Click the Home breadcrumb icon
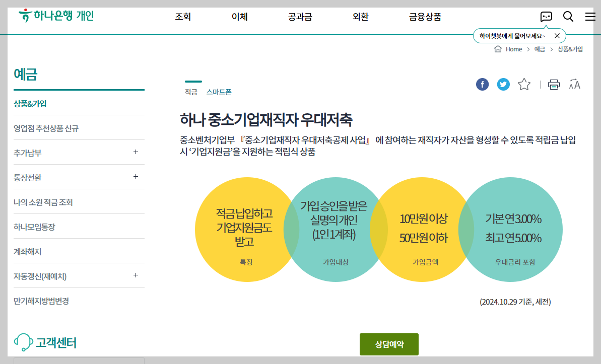 pos(498,49)
